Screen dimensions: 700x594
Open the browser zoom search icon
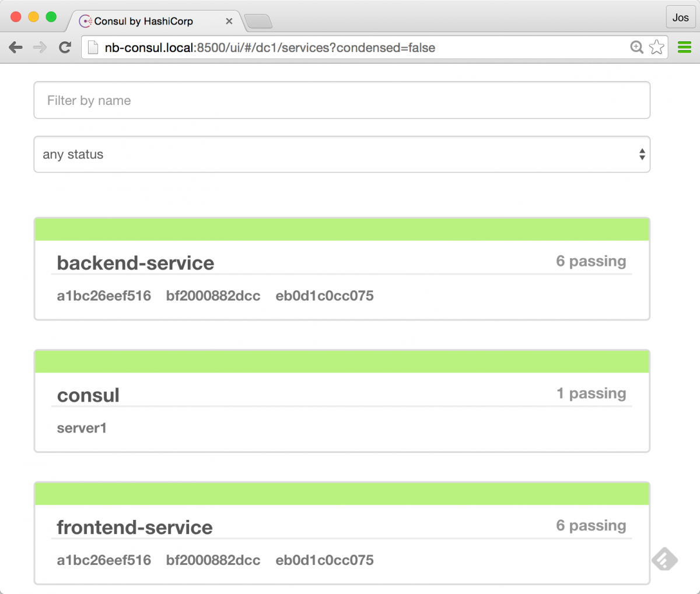tap(637, 47)
